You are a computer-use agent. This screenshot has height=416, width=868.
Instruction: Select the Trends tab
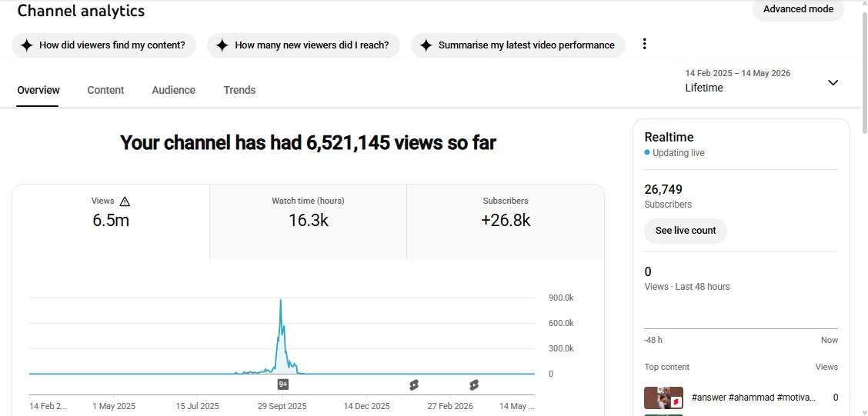[239, 90]
